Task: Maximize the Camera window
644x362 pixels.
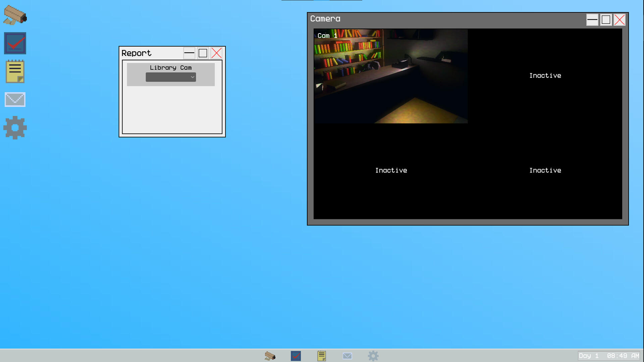Action: [x=606, y=20]
